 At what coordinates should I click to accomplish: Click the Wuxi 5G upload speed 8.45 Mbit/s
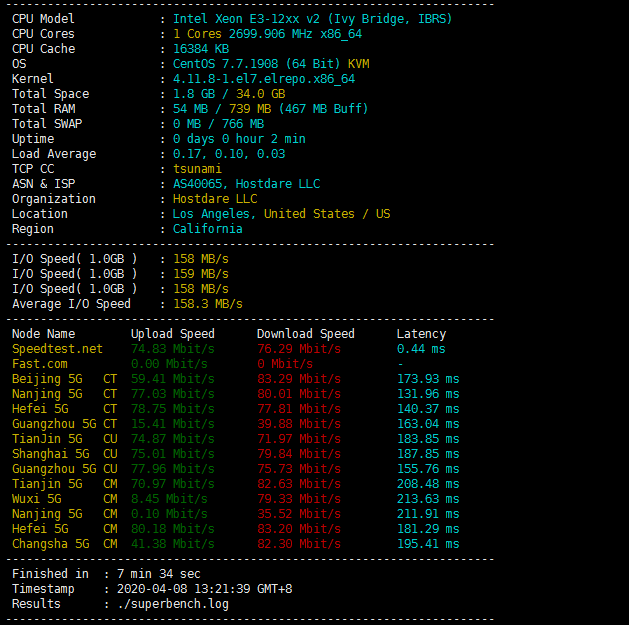click(169, 499)
